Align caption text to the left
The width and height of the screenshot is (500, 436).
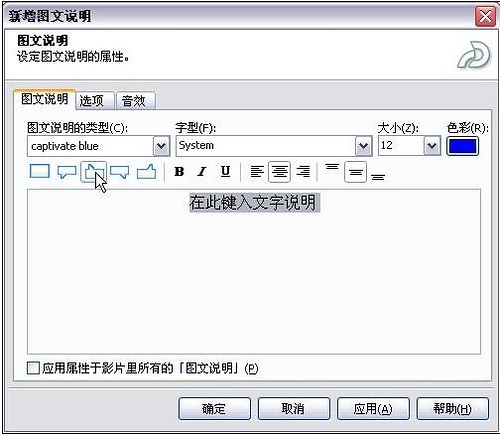[x=257, y=172]
